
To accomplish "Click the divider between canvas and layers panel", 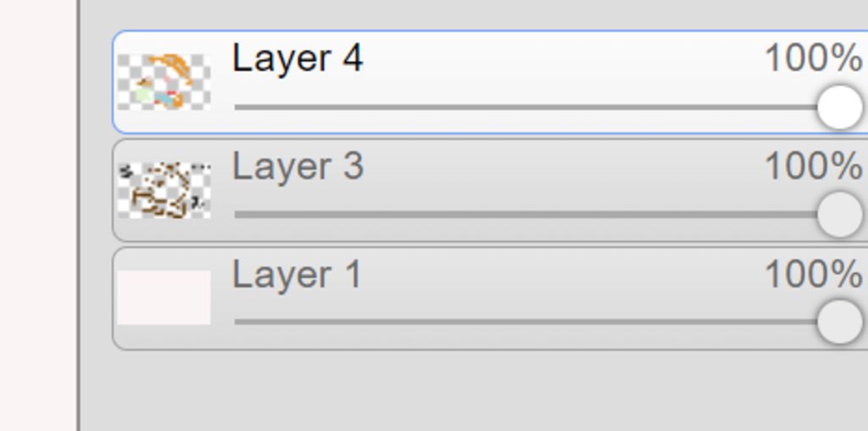I will click(79, 215).
